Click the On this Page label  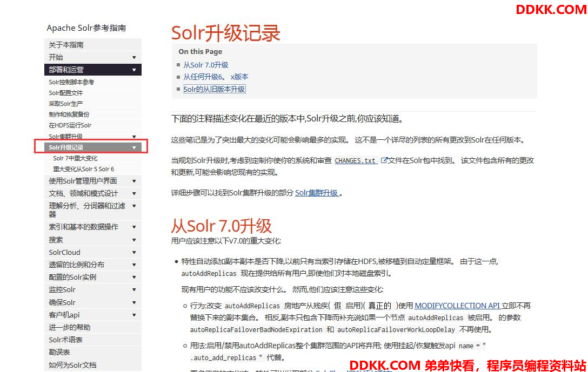[x=201, y=52]
